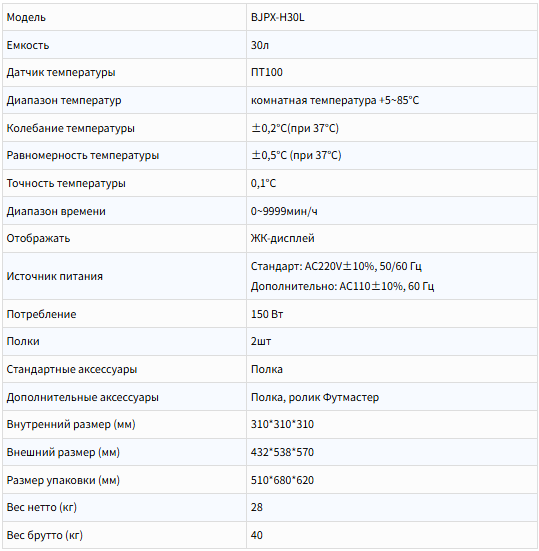Select the outer size 432*538*570
Viewport: 539px width, 551px height.
coord(282,452)
